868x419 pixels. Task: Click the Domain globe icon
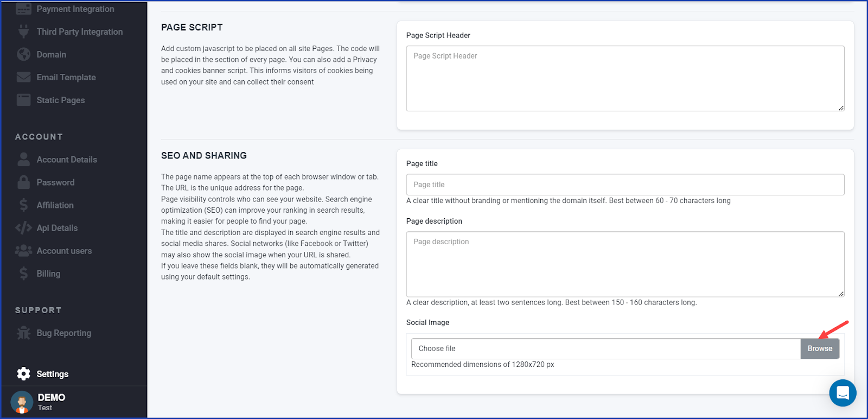tap(23, 54)
